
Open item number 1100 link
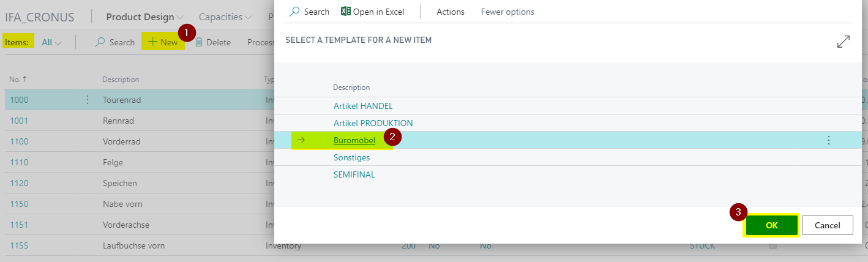pos(19,141)
